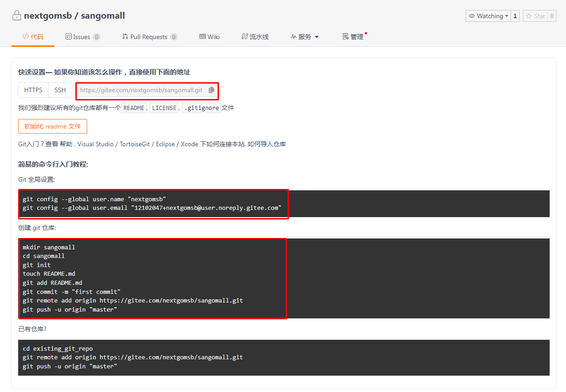
Task: Click the repository URL input field
Action: pos(141,90)
